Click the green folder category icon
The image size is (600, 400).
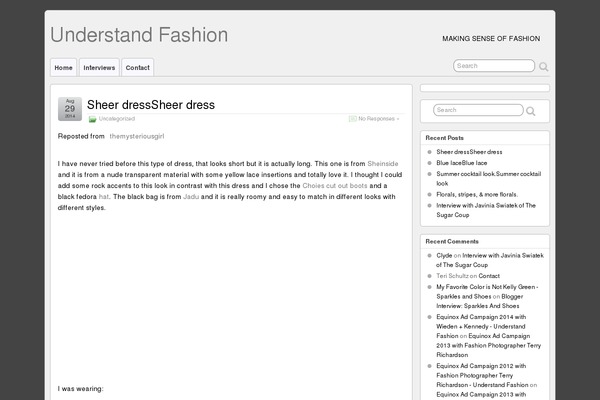coord(92,119)
